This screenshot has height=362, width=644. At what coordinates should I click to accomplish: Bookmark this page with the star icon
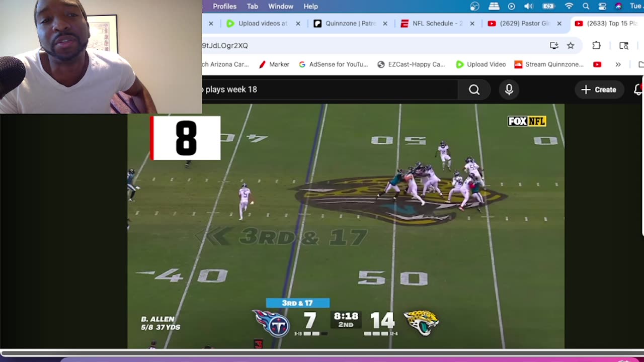click(571, 46)
